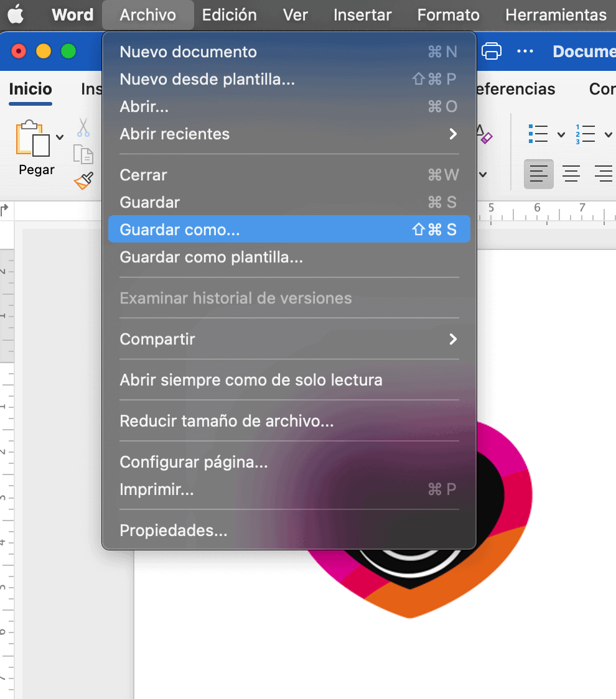This screenshot has height=699, width=616.
Task: Select the Format painter brush
Action: tap(84, 180)
